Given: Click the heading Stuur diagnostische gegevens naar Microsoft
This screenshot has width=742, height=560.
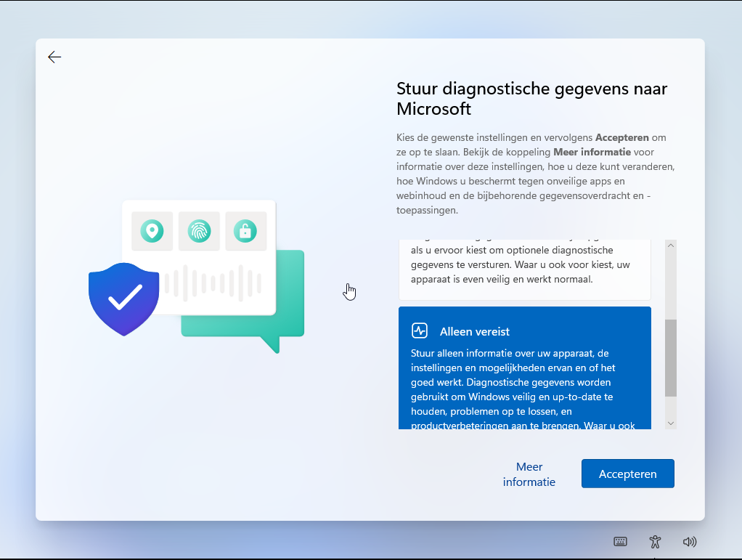Looking at the screenshot, I should click(532, 99).
